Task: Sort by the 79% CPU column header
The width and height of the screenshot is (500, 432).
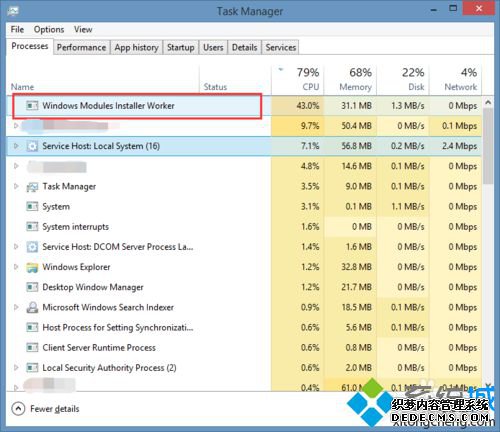Action: point(297,79)
